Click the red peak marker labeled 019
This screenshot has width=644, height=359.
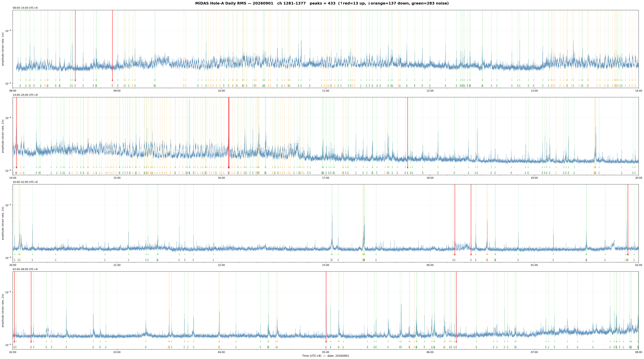tap(112, 80)
